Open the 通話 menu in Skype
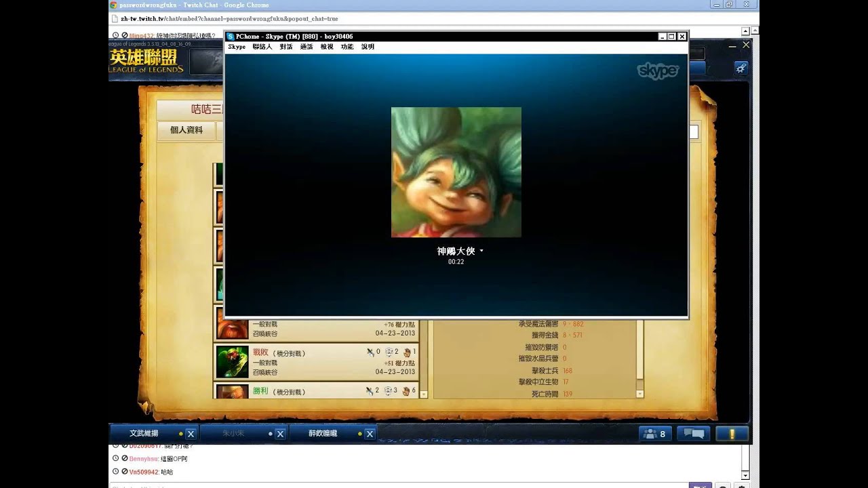The image size is (868, 488). 307,47
